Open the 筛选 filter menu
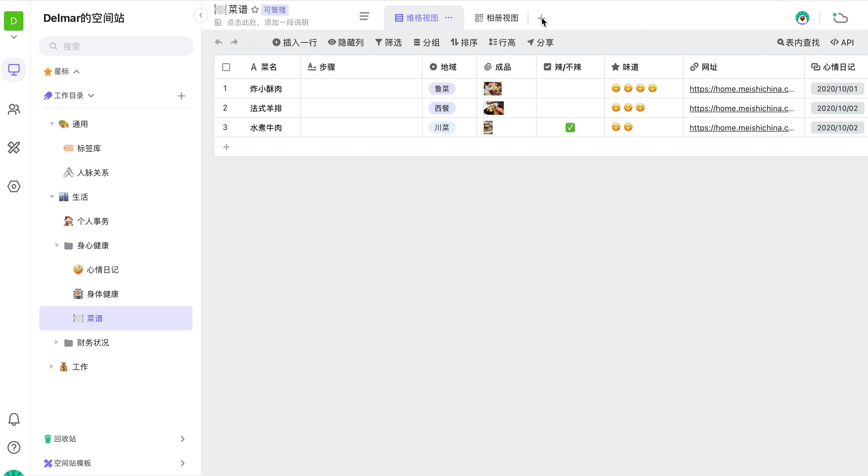The height and width of the screenshot is (476, 868). (x=388, y=42)
